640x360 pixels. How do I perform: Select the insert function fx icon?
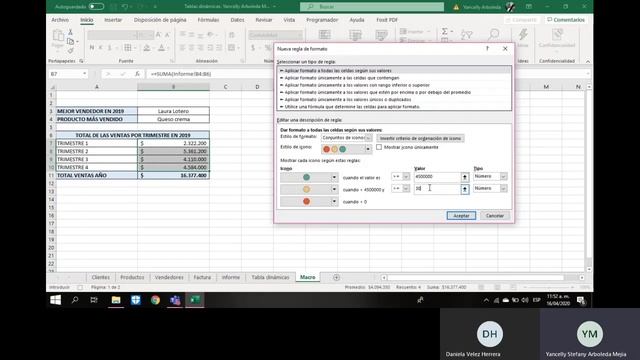coord(137,74)
